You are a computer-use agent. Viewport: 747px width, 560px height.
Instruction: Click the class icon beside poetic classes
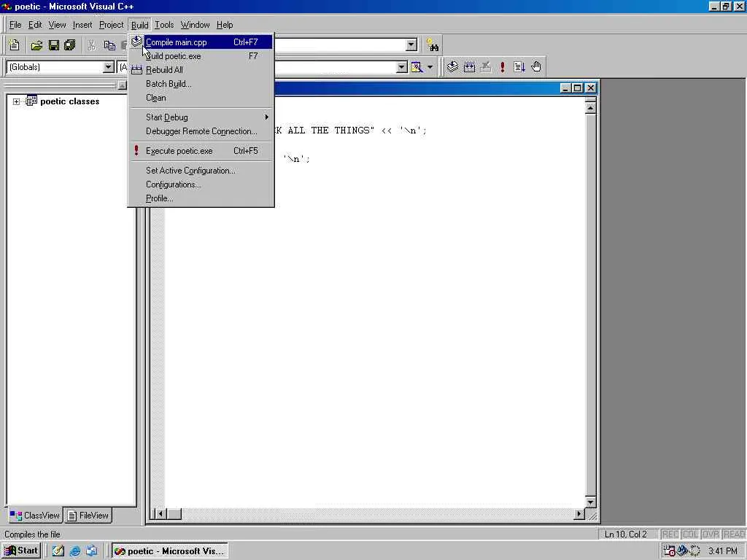[31, 101]
